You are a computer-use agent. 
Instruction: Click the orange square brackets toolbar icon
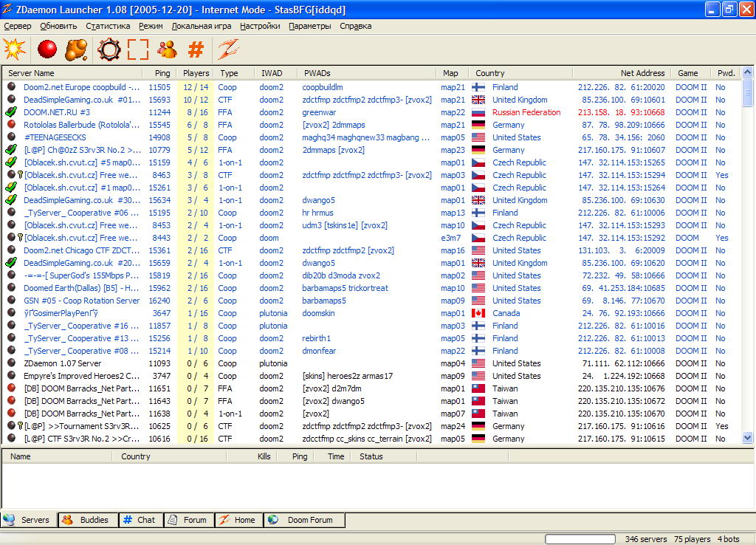click(x=138, y=49)
